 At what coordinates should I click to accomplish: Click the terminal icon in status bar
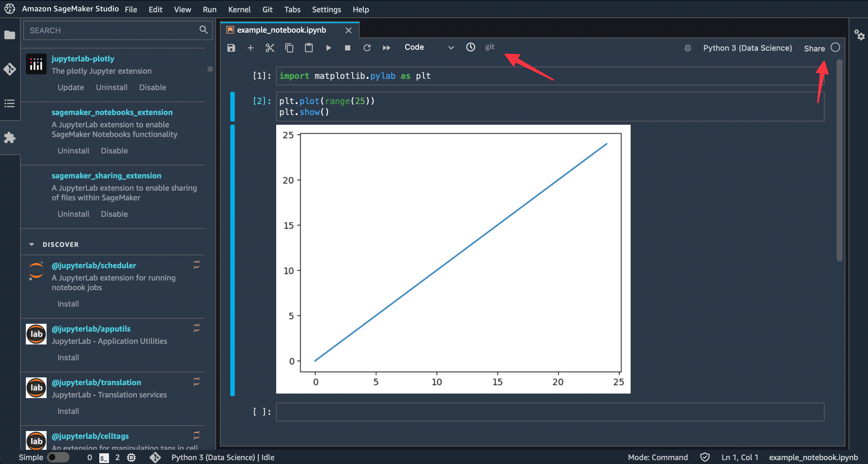tap(104, 457)
